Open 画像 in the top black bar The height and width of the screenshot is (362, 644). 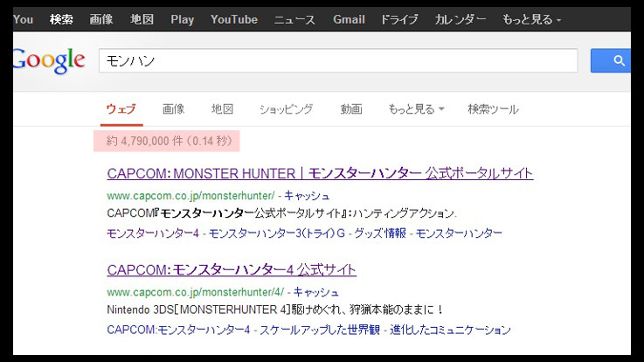point(101,19)
